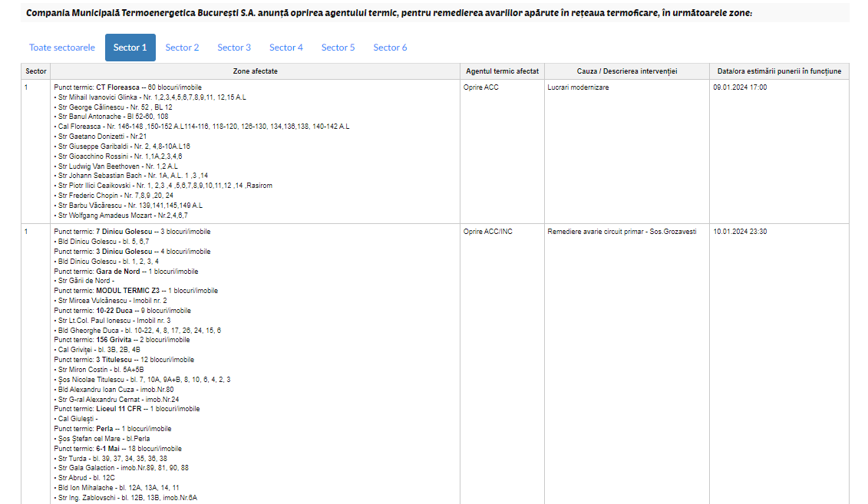Click the Oprire ACC/INC cell
868x504 pixels.
487,232
